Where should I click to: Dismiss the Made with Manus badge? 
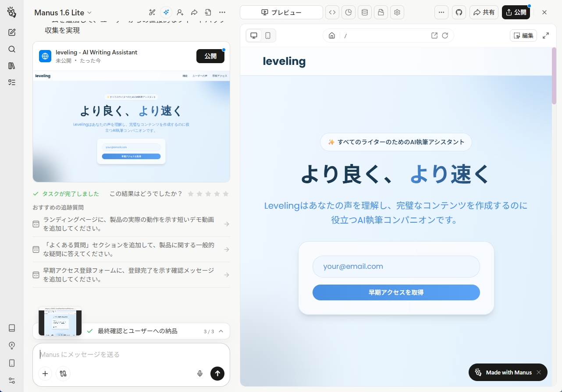539,372
